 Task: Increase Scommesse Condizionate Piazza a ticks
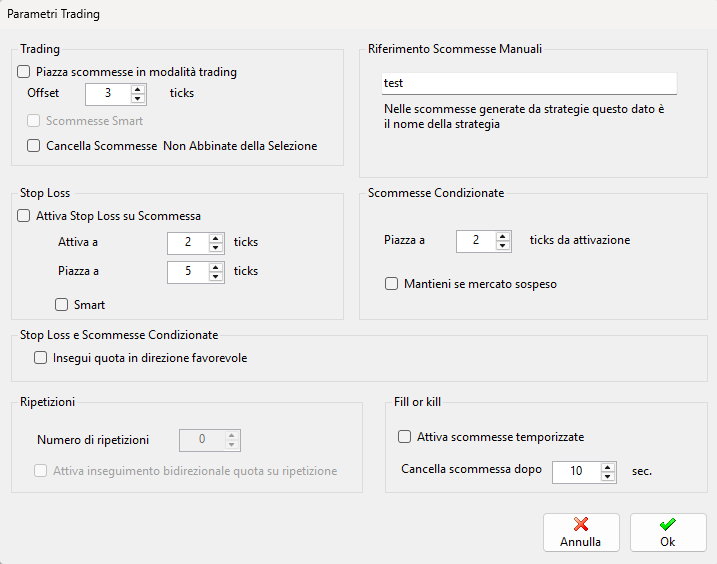pyautogui.click(x=503, y=236)
